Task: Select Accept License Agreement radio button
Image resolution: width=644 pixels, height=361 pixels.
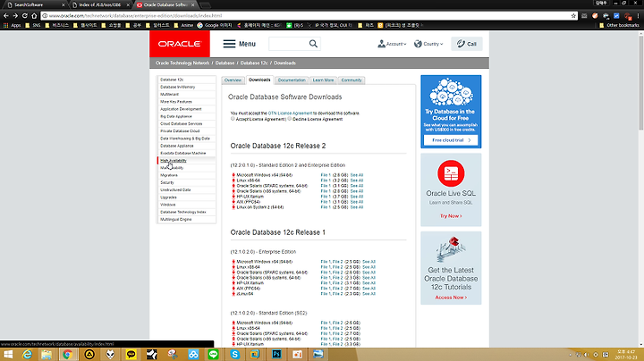Action: click(233, 119)
